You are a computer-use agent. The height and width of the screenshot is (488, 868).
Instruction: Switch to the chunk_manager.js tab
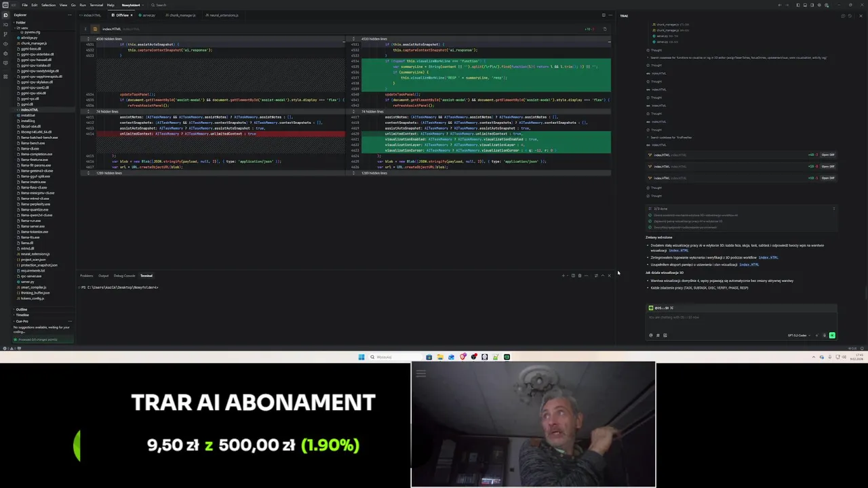(x=181, y=15)
